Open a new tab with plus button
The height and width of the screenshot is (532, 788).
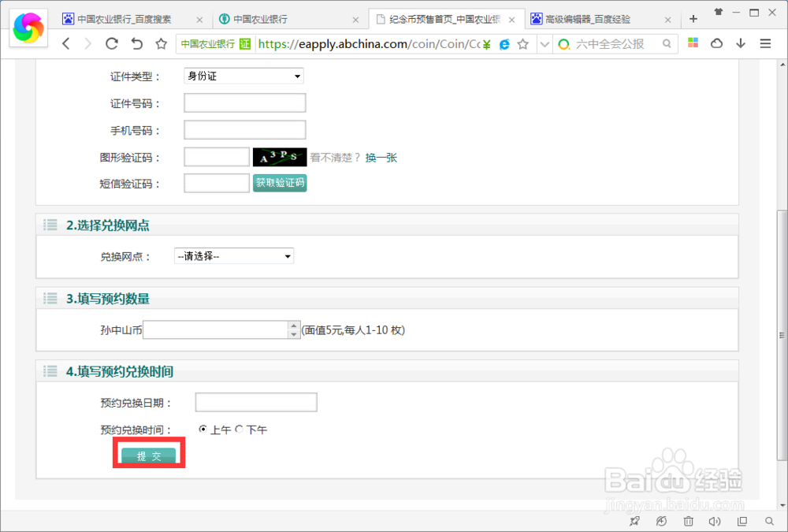click(x=693, y=19)
